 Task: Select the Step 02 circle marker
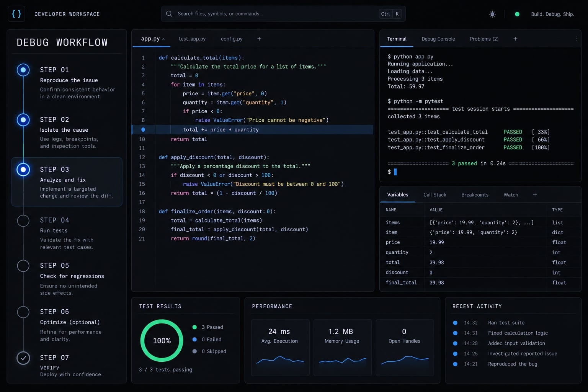coord(23,119)
